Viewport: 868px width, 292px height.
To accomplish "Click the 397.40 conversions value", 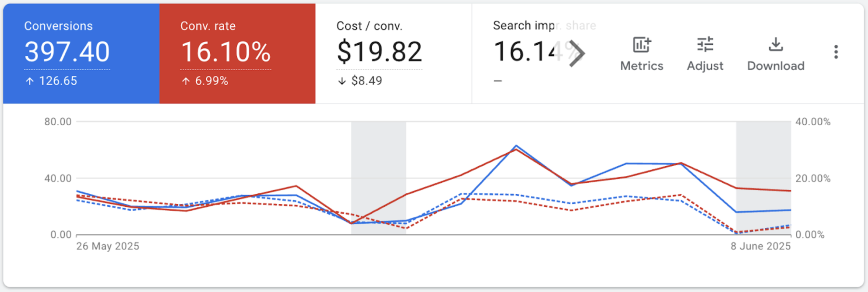I will click(67, 52).
